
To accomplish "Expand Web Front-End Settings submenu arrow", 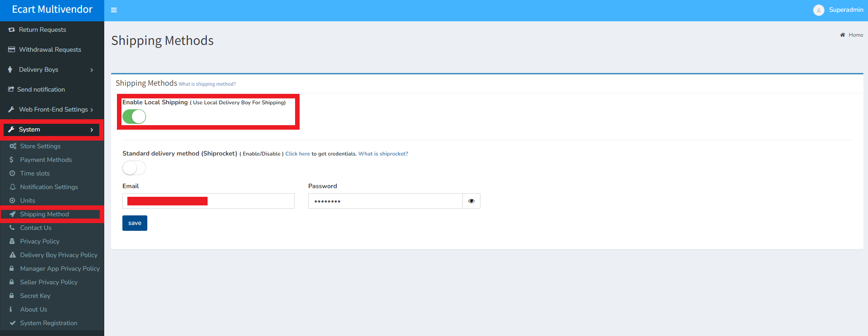I will point(92,110).
